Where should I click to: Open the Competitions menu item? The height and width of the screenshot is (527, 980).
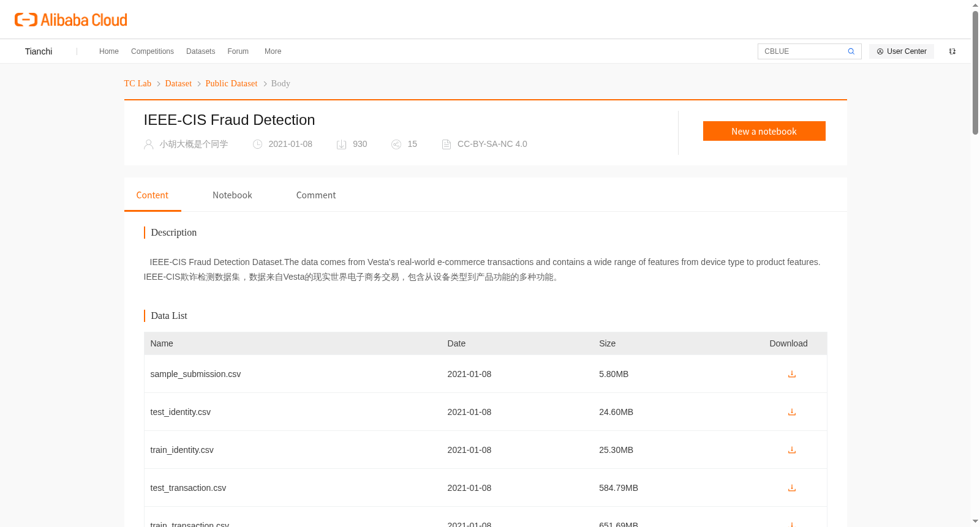pyautogui.click(x=153, y=51)
